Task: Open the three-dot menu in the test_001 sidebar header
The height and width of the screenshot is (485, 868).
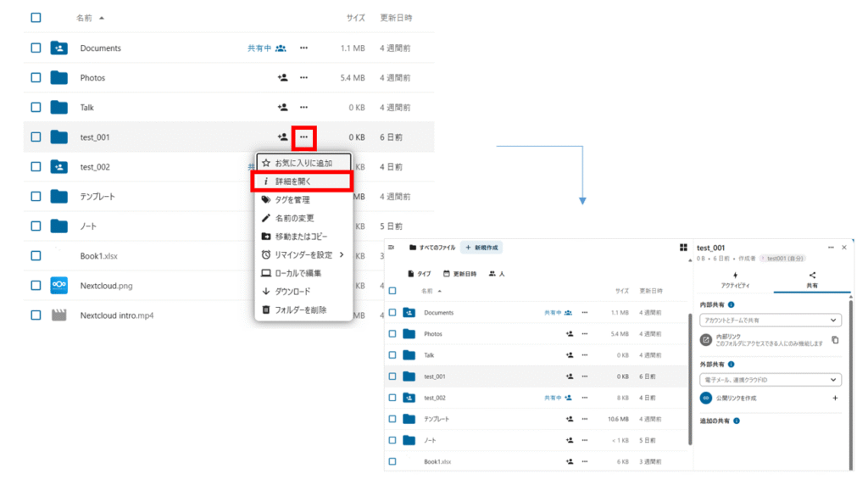Action: click(831, 248)
